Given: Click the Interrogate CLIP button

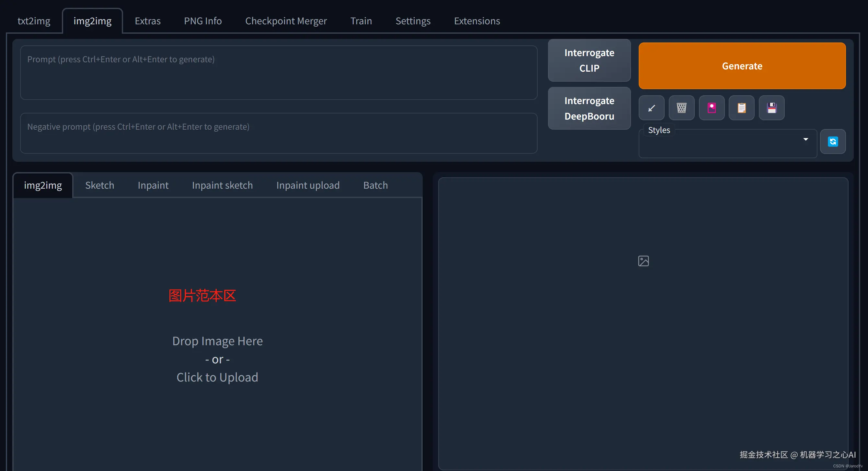Looking at the screenshot, I should (x=589, y=60).
